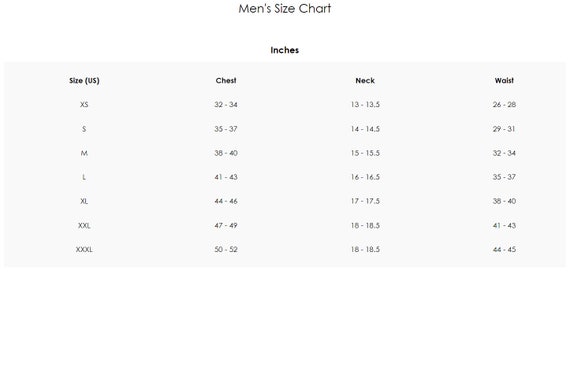This screenshot has width=570, height=378.
Task: Click chest value 50 - 52
Action: [226, 249]
